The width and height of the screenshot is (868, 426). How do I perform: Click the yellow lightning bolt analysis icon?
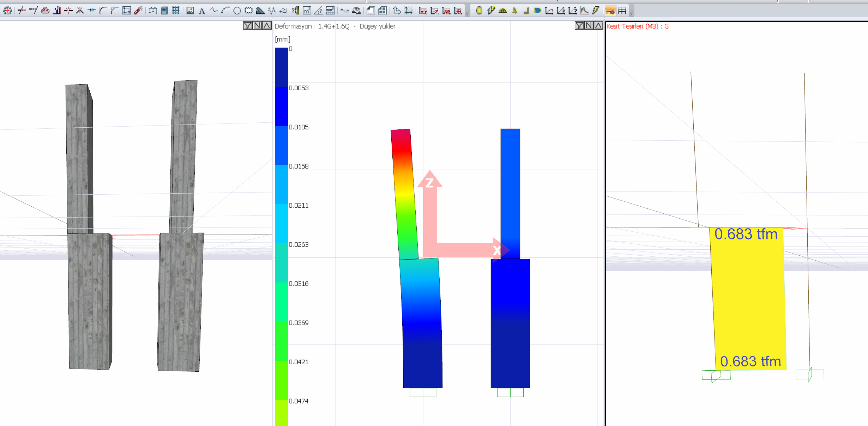596,11
